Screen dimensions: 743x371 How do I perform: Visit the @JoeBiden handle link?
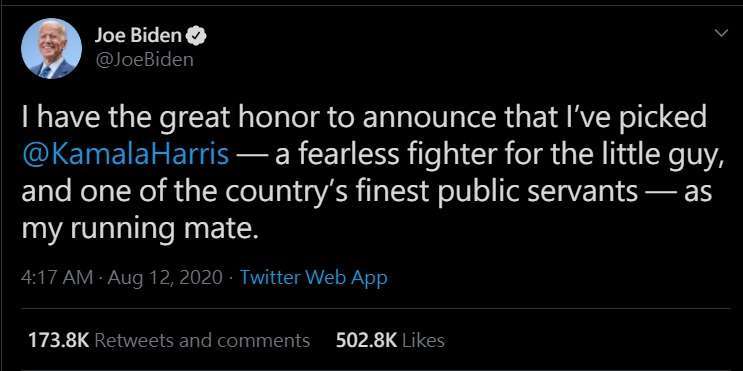tap(144, 60)
